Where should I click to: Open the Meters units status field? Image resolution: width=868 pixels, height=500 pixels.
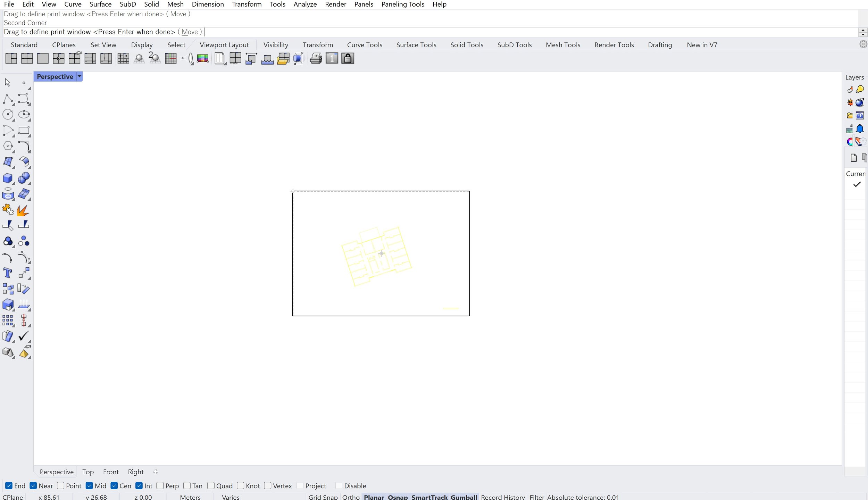(x=190, y=497)
